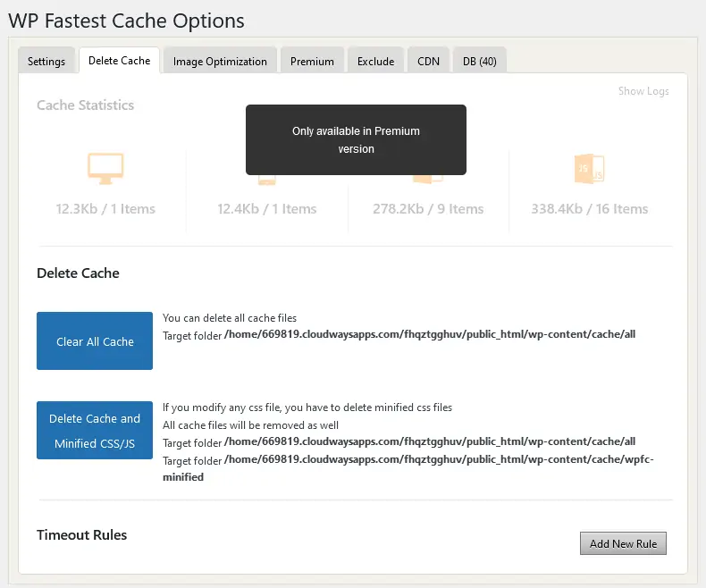
Task: Open the Settings tab
Action: coord(46,62)
